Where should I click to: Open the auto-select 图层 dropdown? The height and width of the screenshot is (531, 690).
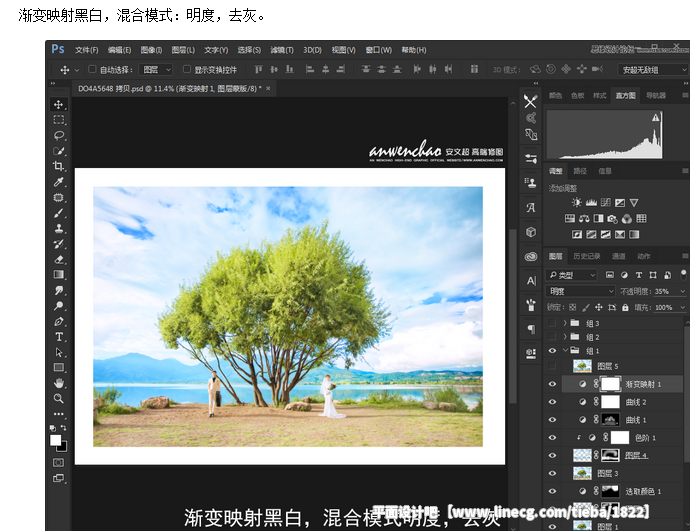click(156, 70)
